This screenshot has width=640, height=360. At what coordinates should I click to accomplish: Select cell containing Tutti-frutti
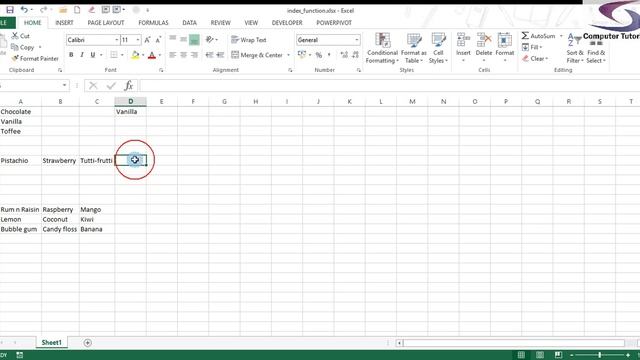[x=97, y=160]
